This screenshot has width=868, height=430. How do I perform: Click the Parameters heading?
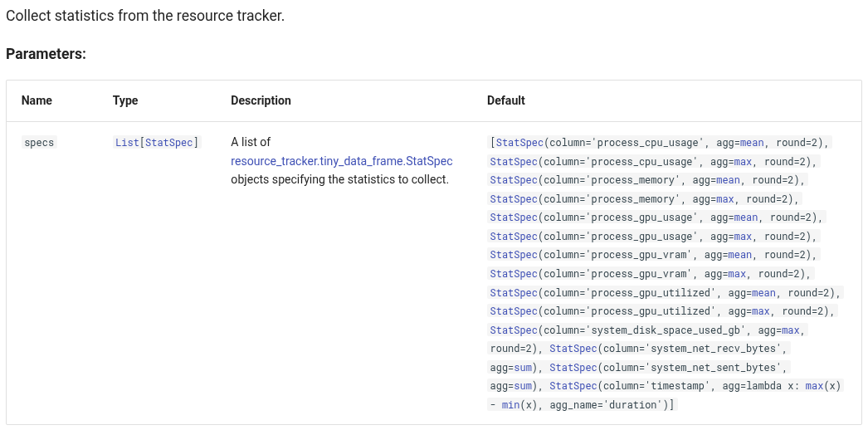click(46, 54)
